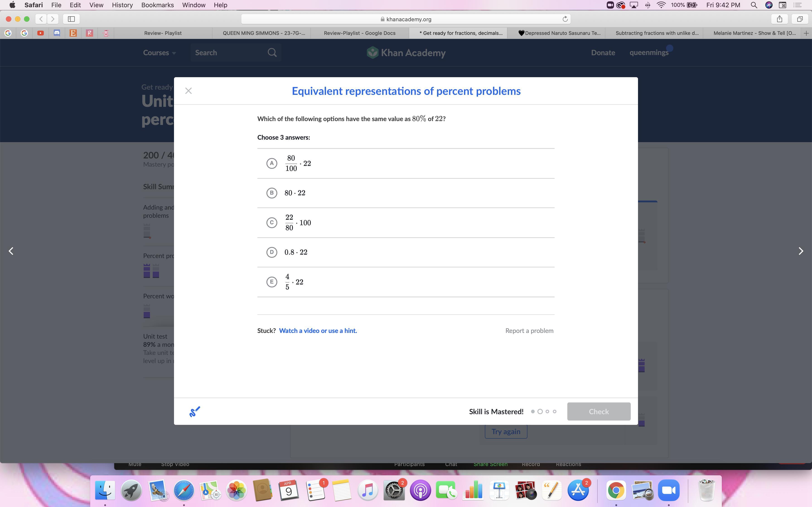
Task: Select answer choice D, 0.8 · 22
Action: [272, 252]
